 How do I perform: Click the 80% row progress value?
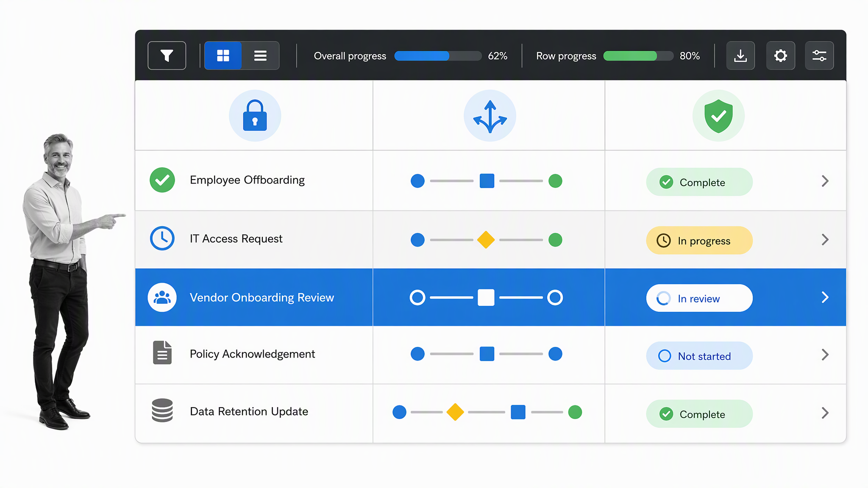(x=690, y=56)
